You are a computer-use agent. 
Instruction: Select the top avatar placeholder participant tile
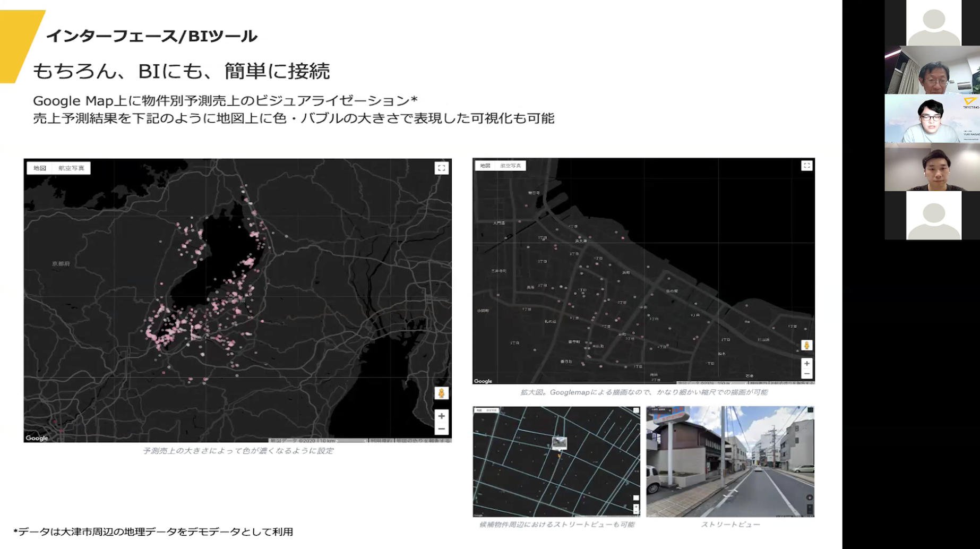933,23
